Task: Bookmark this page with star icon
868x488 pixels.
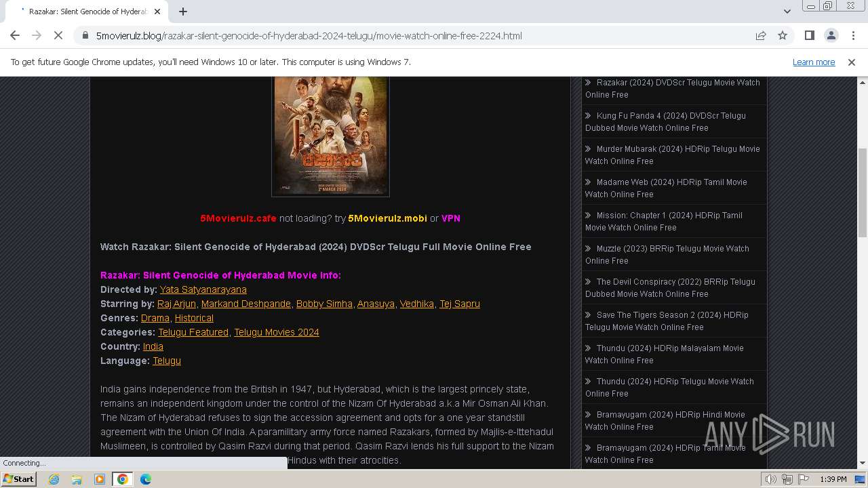Action: click(x=783, y=35)
